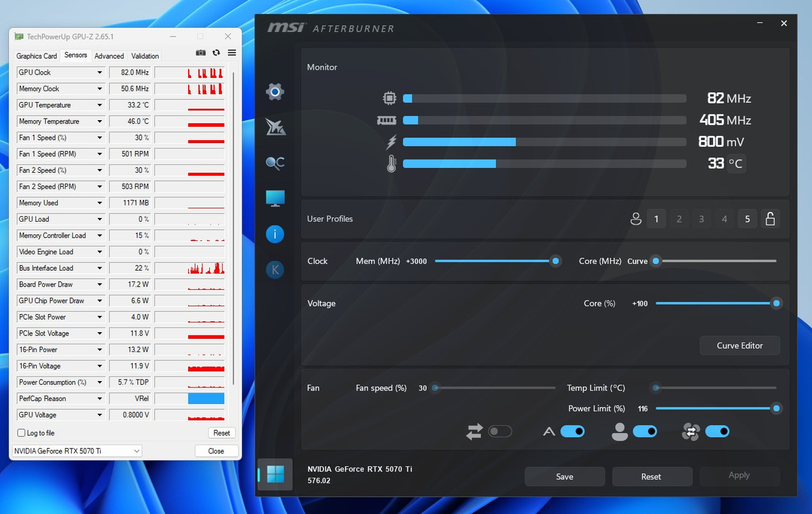Open the MSI dragon wing sidebar icon

(x=275, y=127)
